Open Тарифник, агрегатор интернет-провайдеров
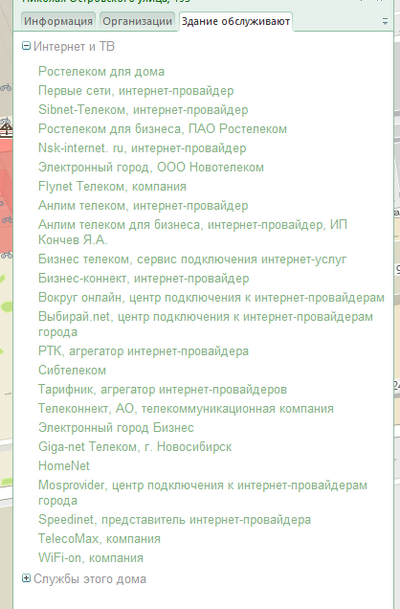The image size is (400, 609). coord(162,390)
